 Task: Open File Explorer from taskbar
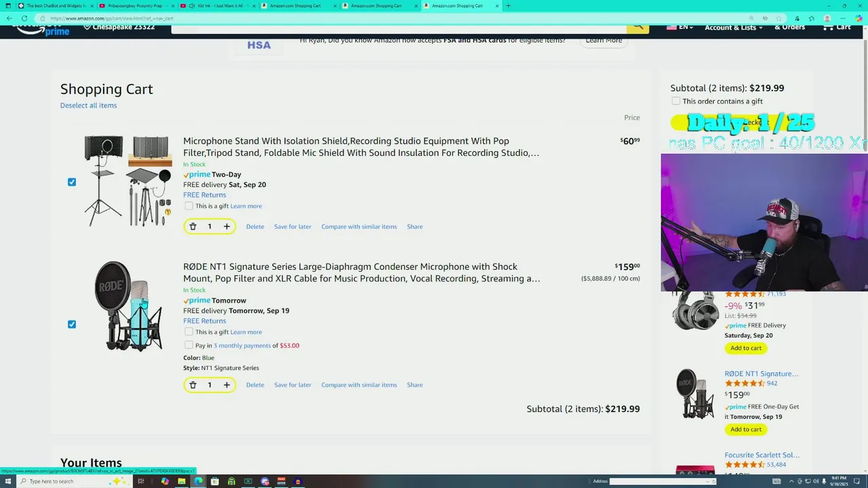click(x=182, y=481)
